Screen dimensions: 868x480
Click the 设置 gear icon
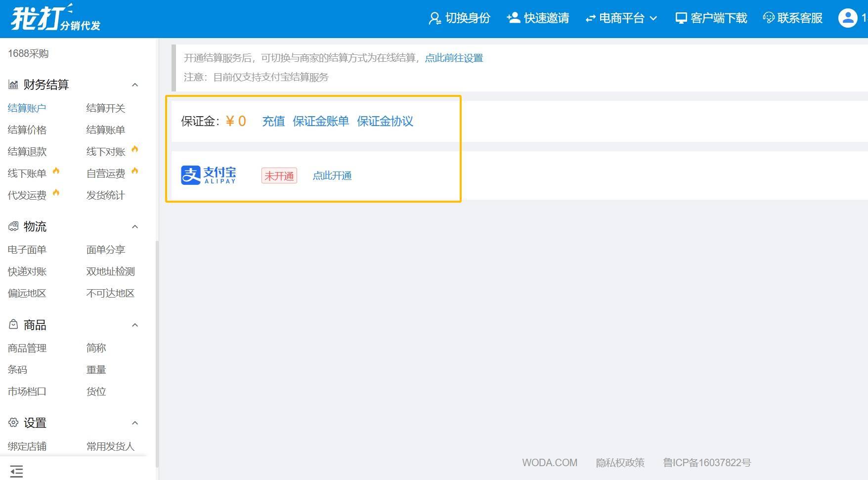[x=13, y=423]
